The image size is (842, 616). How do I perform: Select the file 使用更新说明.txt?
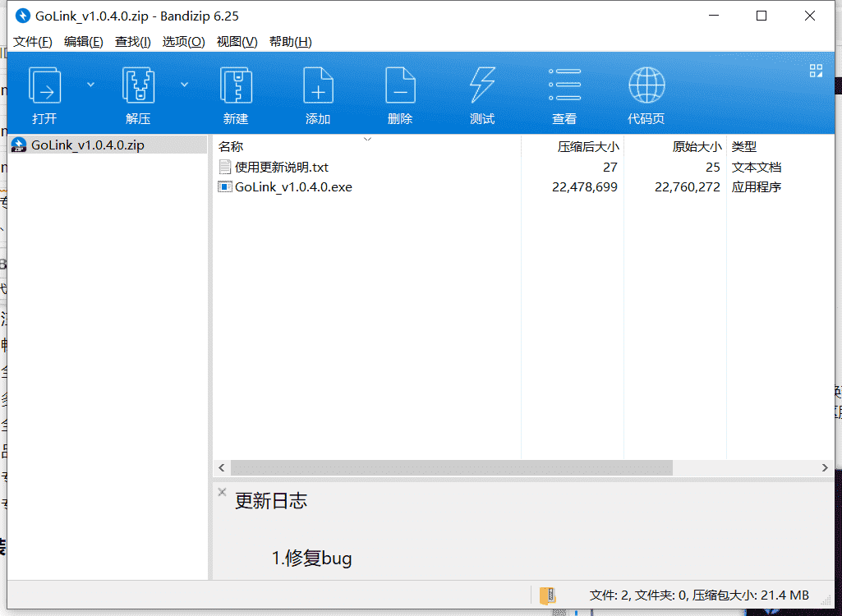click(x=282, y=167)
